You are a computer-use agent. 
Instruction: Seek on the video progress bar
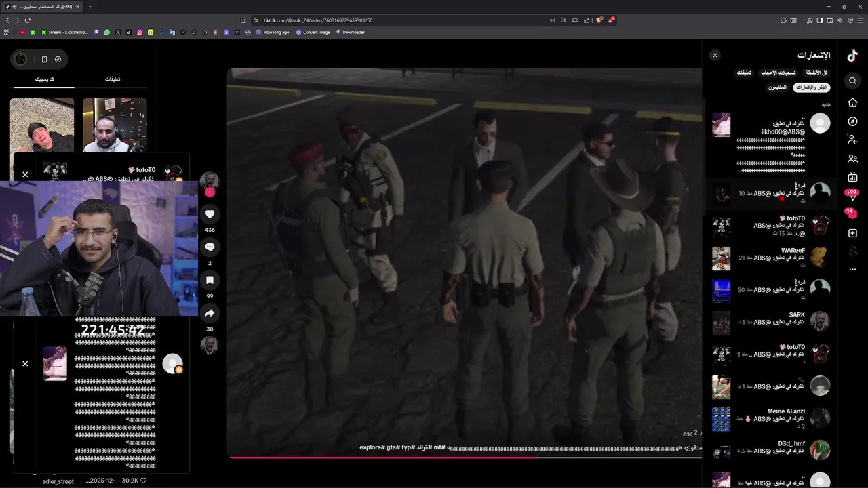pyautogui.click(x=465, y=457)
